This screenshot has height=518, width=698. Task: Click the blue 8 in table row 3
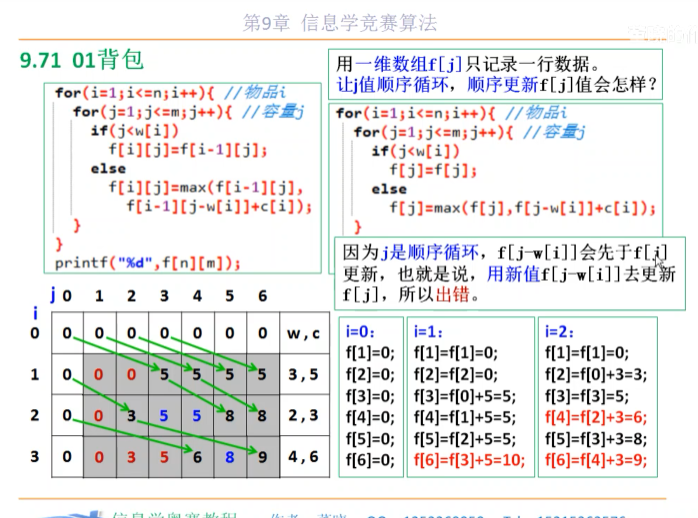pos(230,457)
